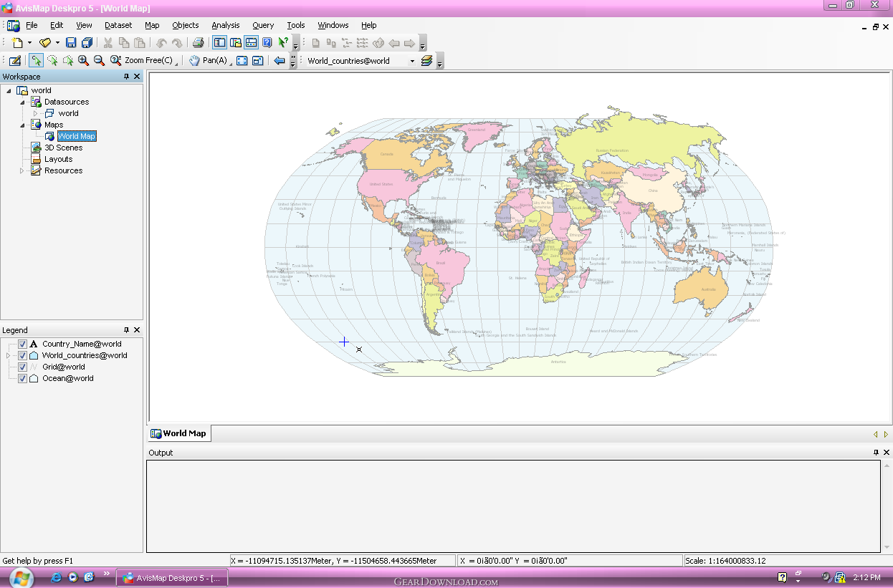Collapse the world workspace root node
893x588 pixels.
pos(9,90)
